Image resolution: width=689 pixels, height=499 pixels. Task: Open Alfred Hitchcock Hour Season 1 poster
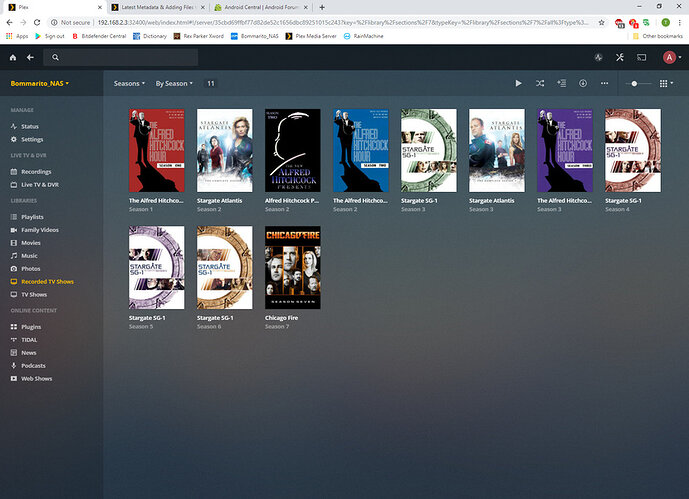156,150
